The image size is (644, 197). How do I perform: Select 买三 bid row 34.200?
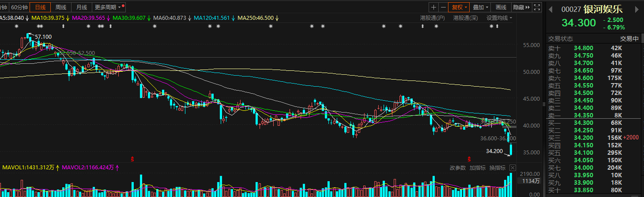593,138
